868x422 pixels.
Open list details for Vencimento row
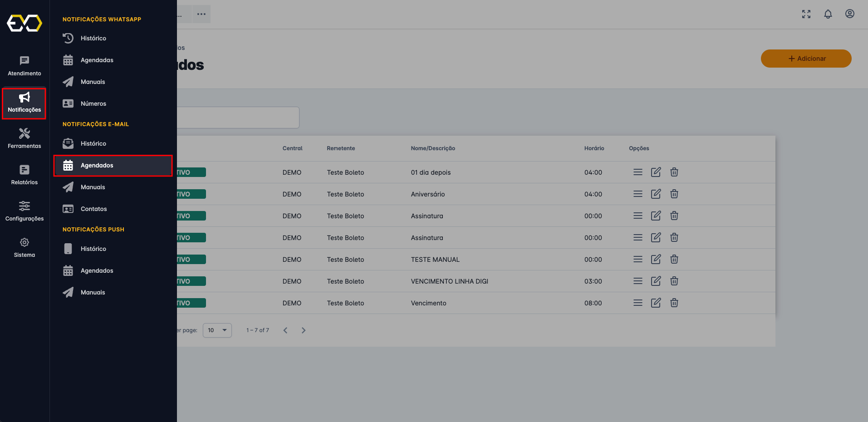[x=638, y=303]
